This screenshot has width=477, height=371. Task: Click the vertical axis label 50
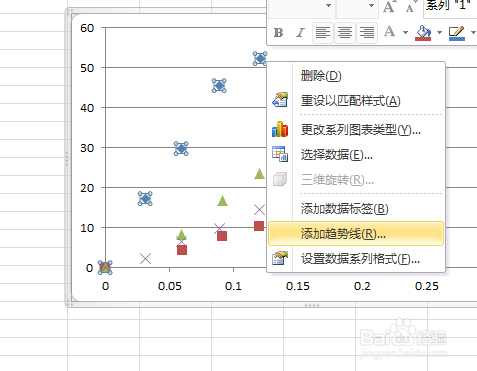pyautogui.click(x=87, y=68)
